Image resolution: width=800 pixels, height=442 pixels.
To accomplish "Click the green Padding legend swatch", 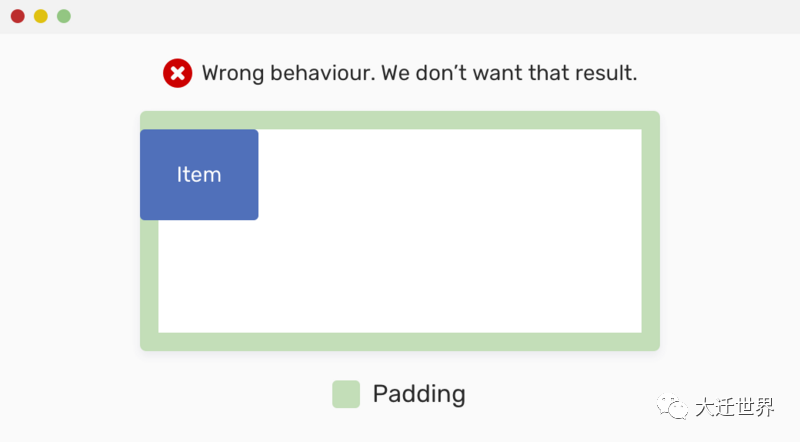I will pos(346,394).
